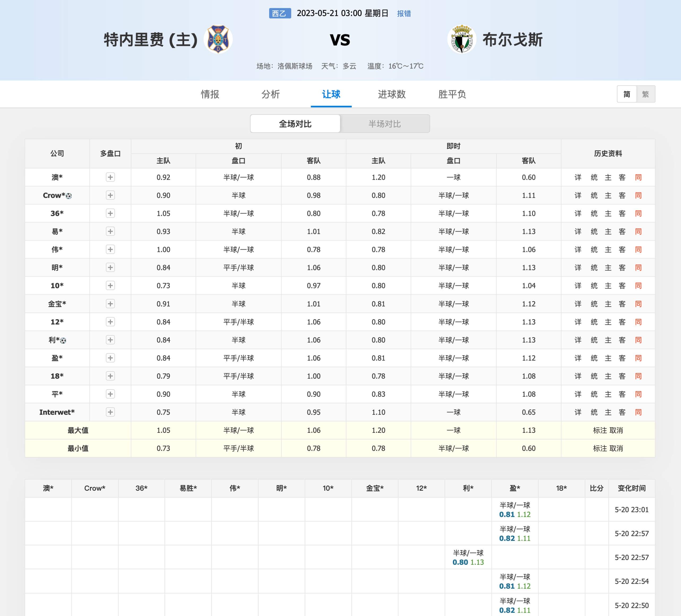Click the 西乙 league badge
The image size is (681, 616).
280,14
